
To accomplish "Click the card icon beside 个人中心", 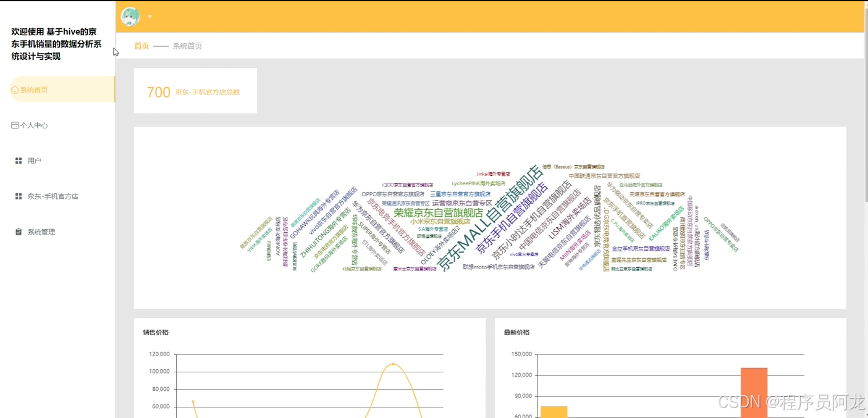I will coord(15,125).
